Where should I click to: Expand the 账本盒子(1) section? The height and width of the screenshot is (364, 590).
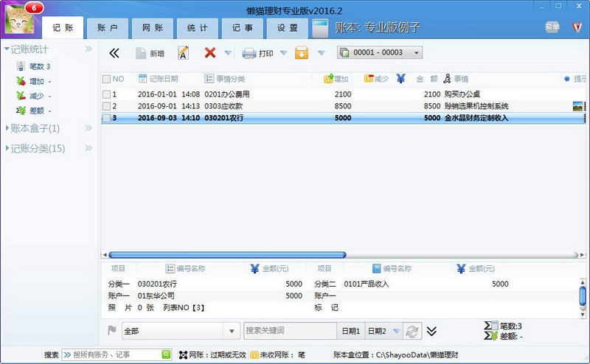[x=35, y=129]
